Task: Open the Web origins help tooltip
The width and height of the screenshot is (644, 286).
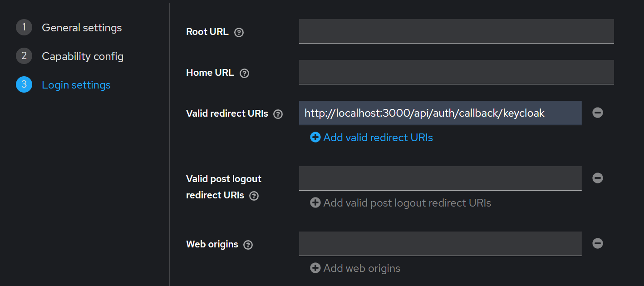Action: pyautogui.click(x=248, y=244)
